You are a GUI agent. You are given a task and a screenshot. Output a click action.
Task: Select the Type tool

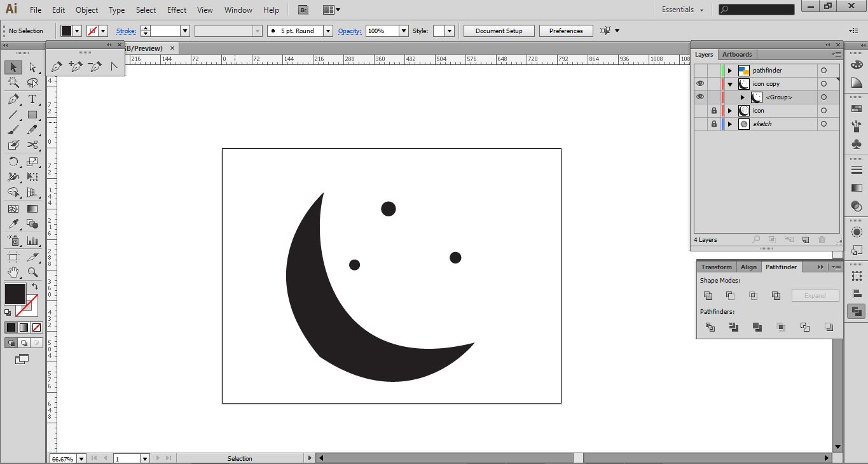coord(32,99)
